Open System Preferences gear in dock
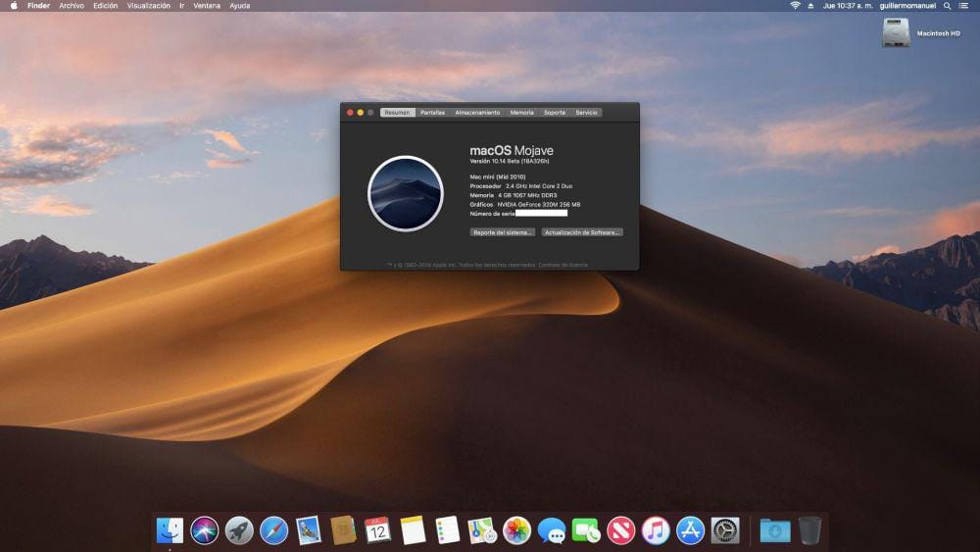Image resolution: width=980 pixels, height=552 pixels. tap(725, 530)
